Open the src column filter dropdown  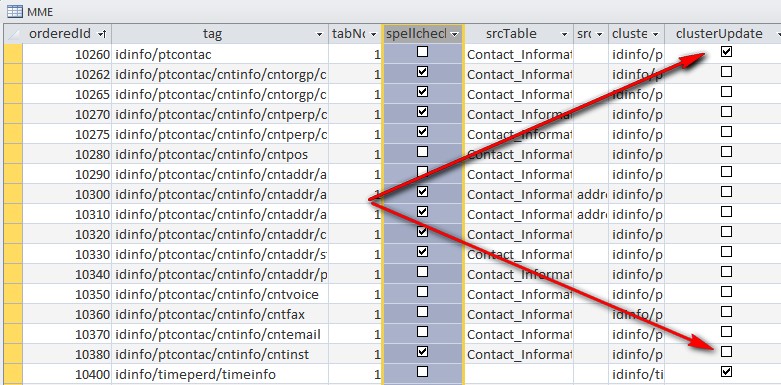point(600,34)
